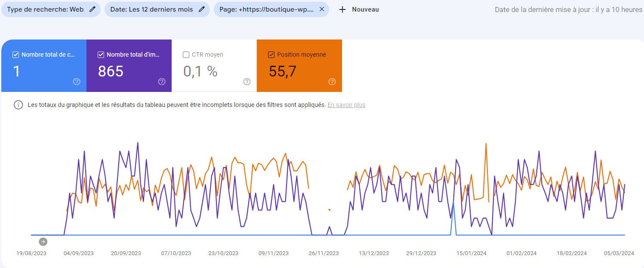
Task: Disable the Position moyenne checkbox
Action: tap(271, 55)
